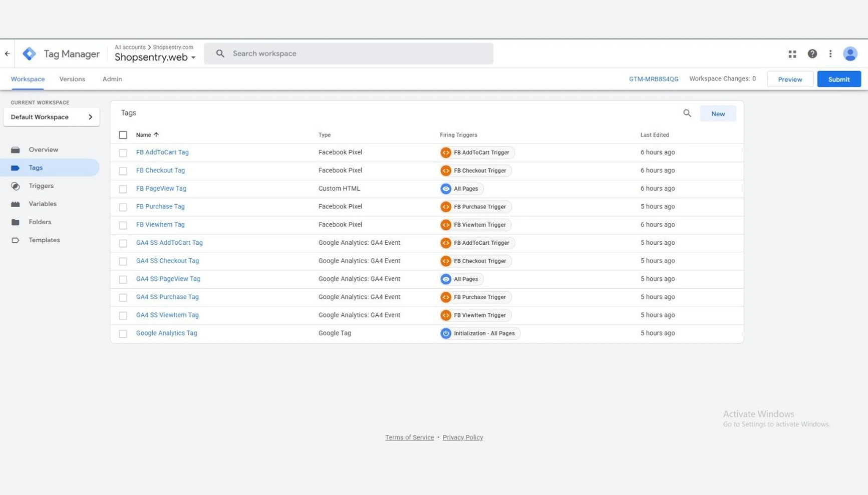Focus the Search workspace field
Image resolution: width=868 pixels, height=495 pixels.
[349, 54]
